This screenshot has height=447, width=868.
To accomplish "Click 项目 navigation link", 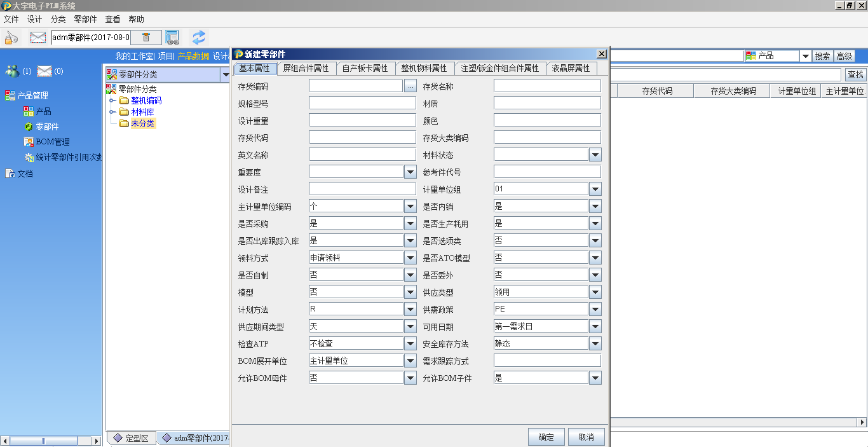I will 165,56.
